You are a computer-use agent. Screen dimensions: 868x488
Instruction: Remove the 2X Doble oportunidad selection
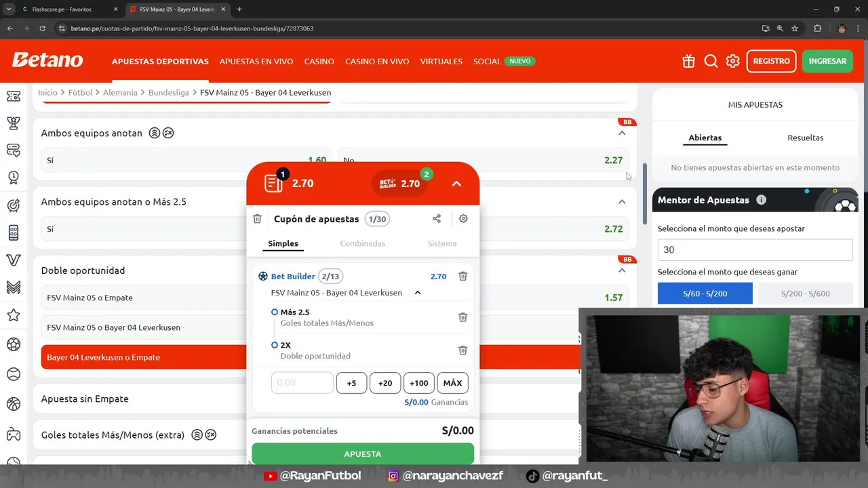tap(462, 350)
